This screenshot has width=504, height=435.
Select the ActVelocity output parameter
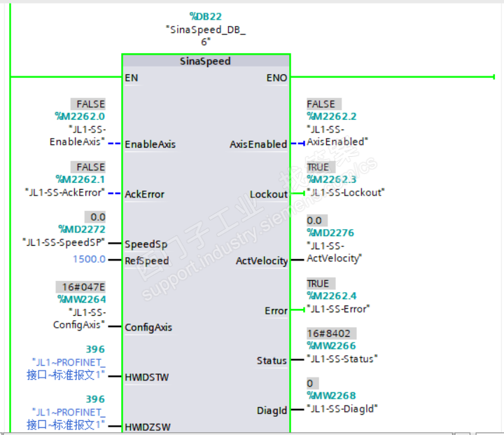click(x=262, y=261)
